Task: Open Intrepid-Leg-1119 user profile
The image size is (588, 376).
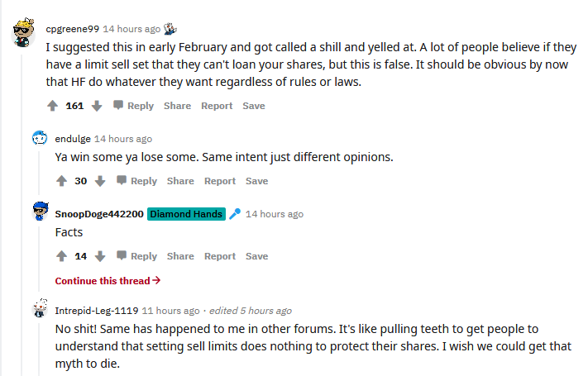Action: [x=96, y=311]
